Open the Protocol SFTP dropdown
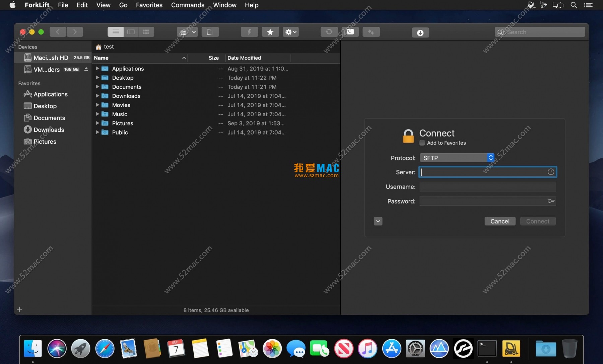The height and width of the screenshot is (364, 603). tap(457, 158)
